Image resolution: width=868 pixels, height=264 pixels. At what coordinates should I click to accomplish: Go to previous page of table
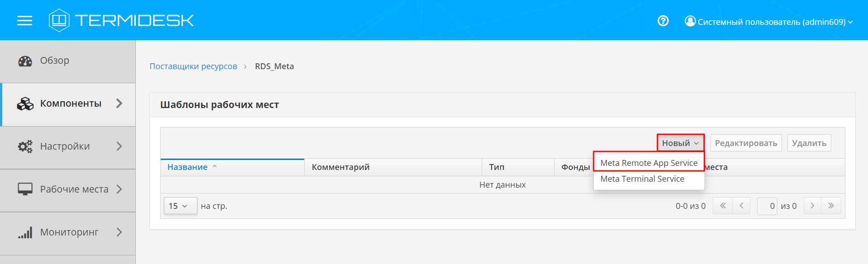[741, 206]
